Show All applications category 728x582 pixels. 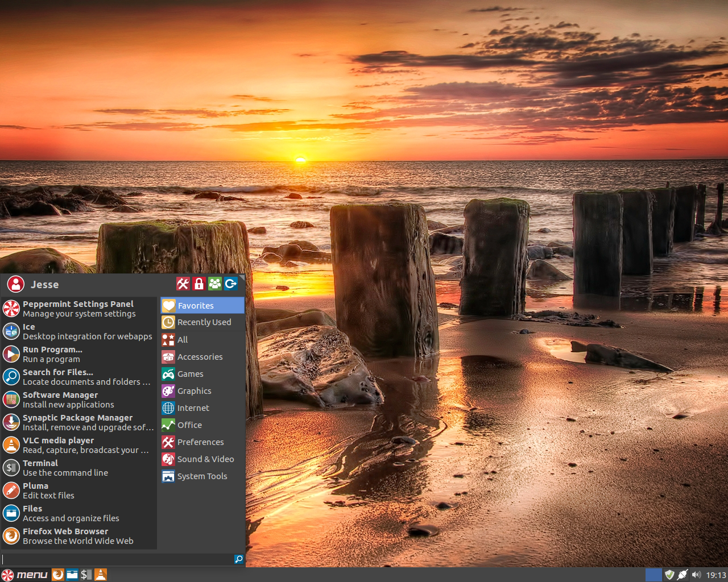click(x=202, y=339)
